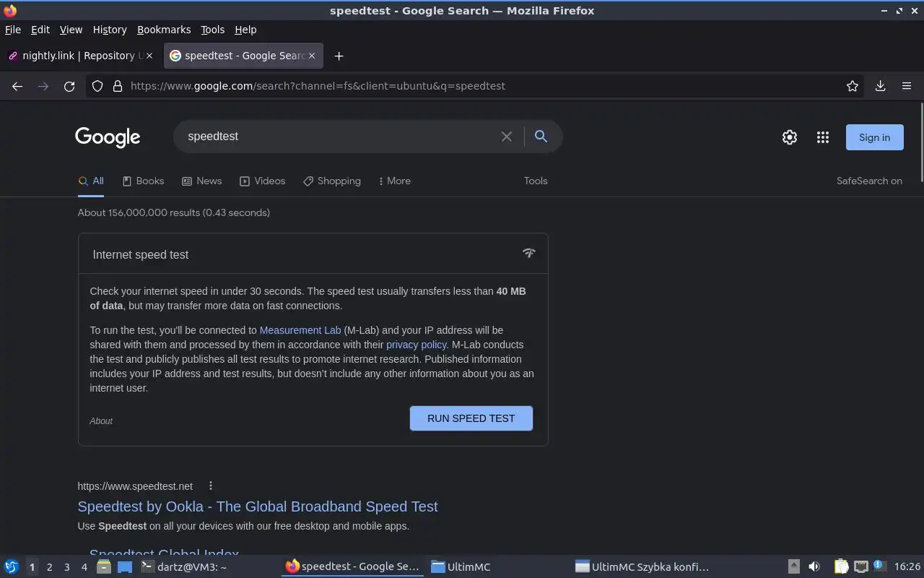Open the Firefox hamburger application menu
The image size is (924, 578).
click(907, 86)
